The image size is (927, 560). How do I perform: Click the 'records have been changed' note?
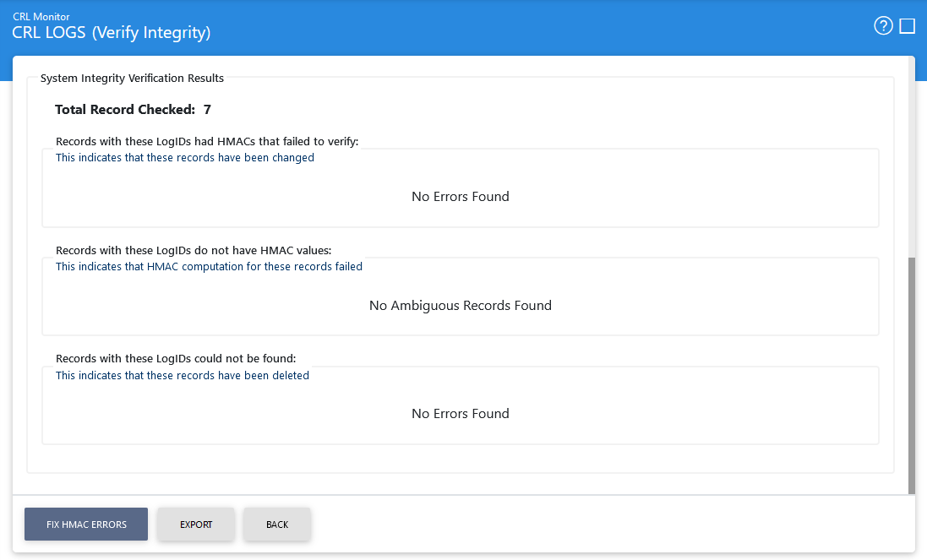click(185, 158)
